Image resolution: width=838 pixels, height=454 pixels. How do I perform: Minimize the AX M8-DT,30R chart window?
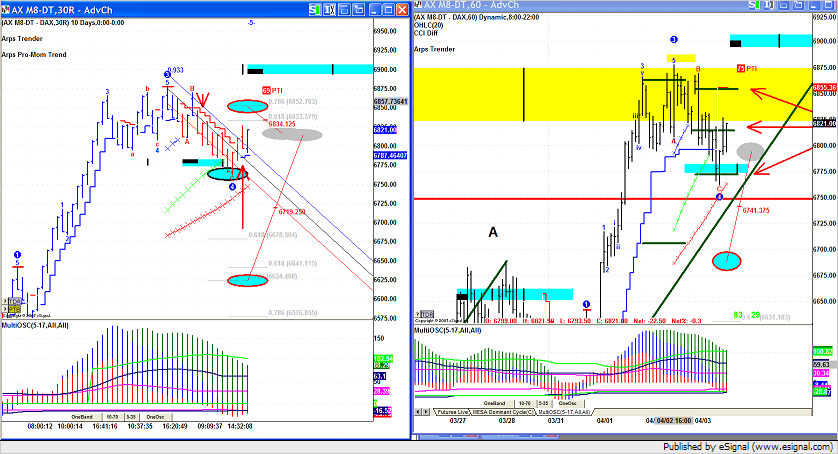coord(373,8)
